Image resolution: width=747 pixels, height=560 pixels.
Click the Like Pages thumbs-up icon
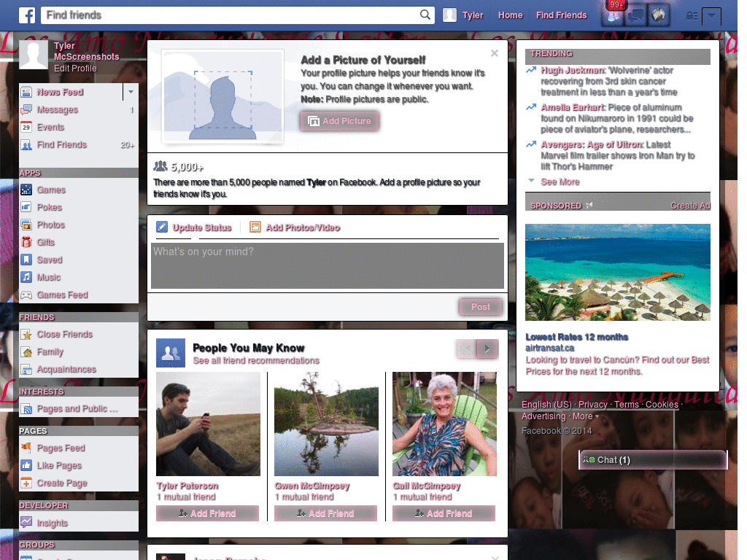coord(26,466)
